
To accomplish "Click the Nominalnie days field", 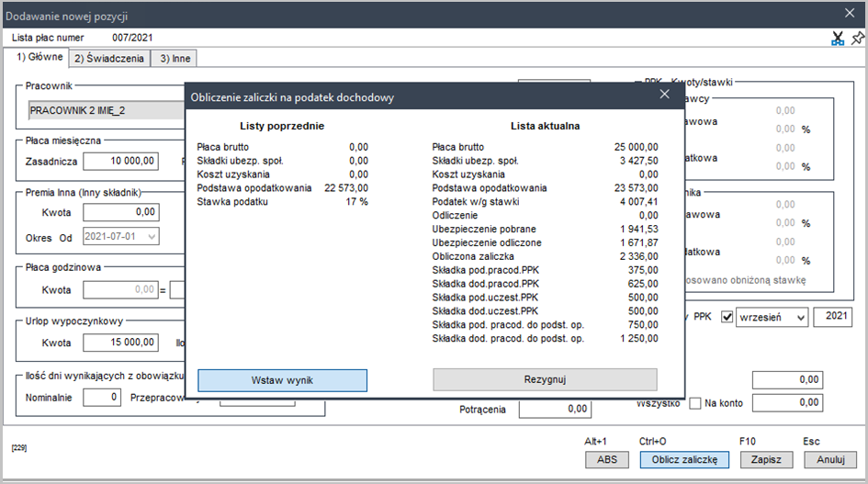I will (102, 397).
